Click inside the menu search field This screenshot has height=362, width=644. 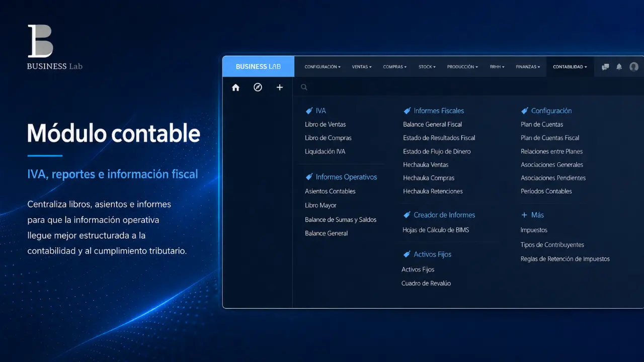(x=468, y=87)
